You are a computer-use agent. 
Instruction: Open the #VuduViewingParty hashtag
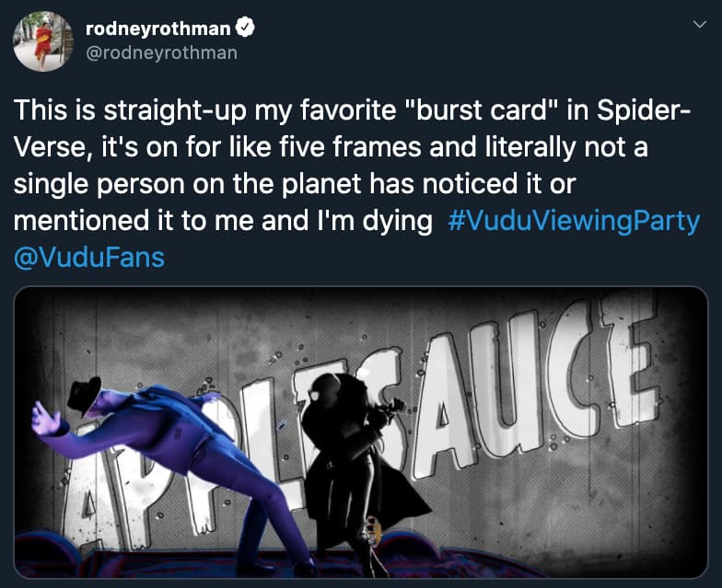click(x=572, y=221)
